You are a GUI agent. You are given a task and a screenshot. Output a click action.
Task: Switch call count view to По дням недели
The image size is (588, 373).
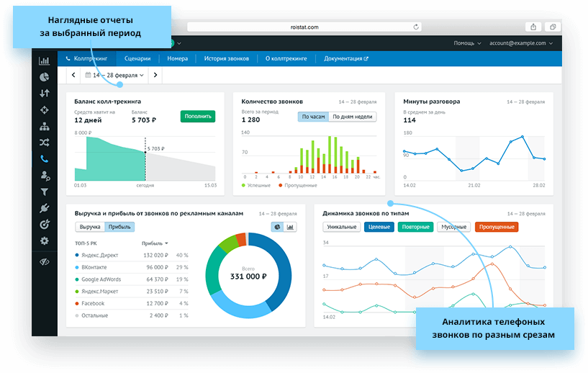point(353,117)
